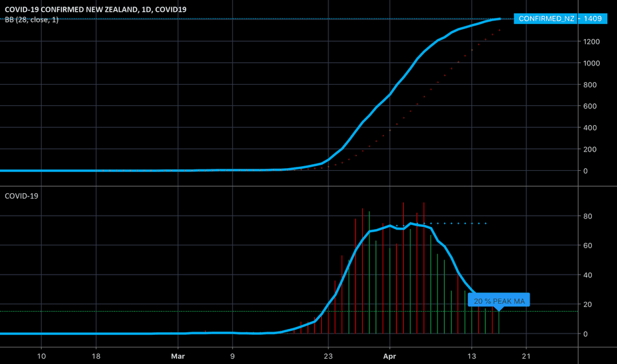This screenshot has width=617, height=364.
Task: Click the 600 upper axis value
Action: click(x=591, y=107)
